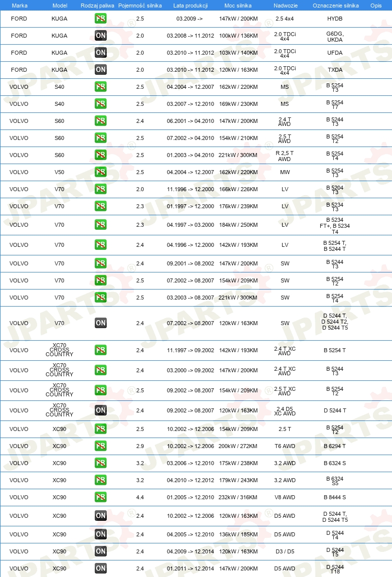Click production years 06.2001 -> 04.2010
The width and height of the screenshot is (392, 577).
[x=190, y=121]
